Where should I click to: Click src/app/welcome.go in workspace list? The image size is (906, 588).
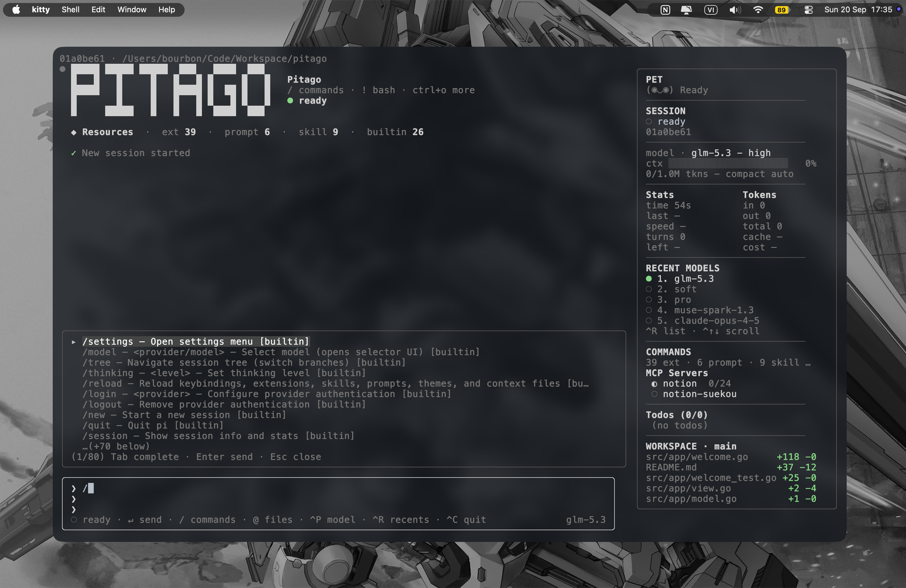pyautogui.click(x=697, y=457)
